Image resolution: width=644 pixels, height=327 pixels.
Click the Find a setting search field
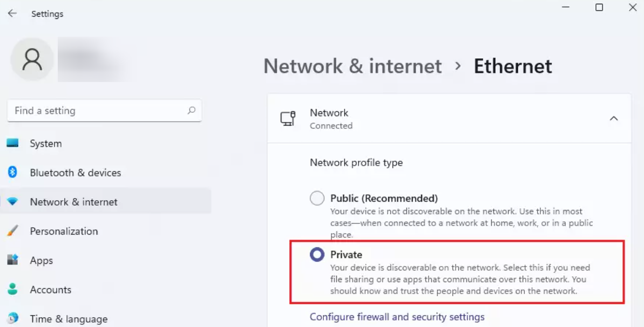(97, 111)
